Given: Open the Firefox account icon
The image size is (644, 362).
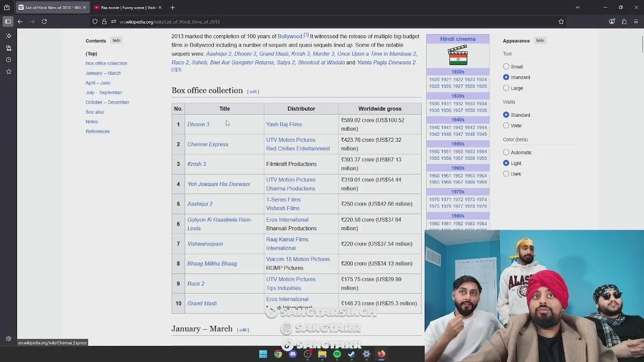Looking at the screenshot, I should [x=612, y=22].
